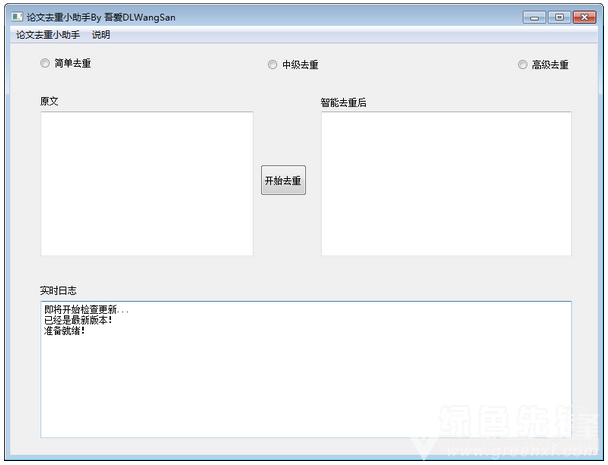Maximize the 论文去重小助手 window

[x=559, y=17]
